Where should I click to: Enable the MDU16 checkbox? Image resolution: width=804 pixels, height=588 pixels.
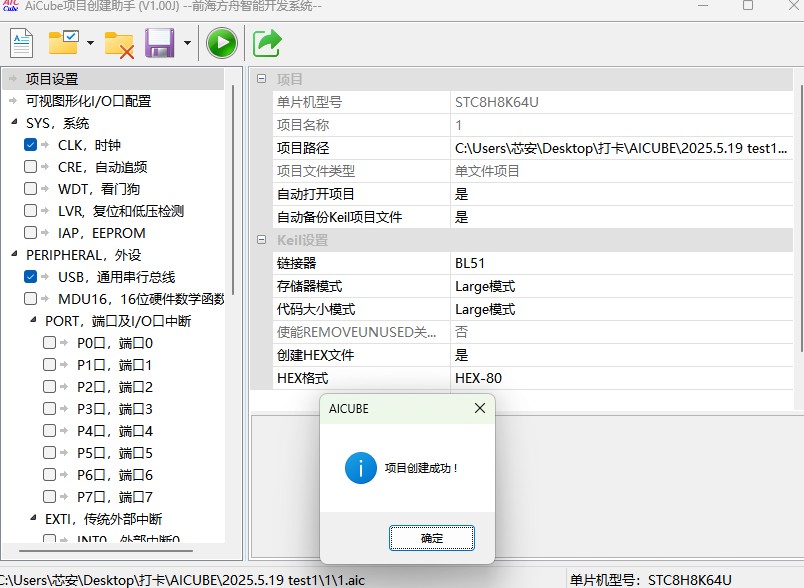tap(30, 298)
